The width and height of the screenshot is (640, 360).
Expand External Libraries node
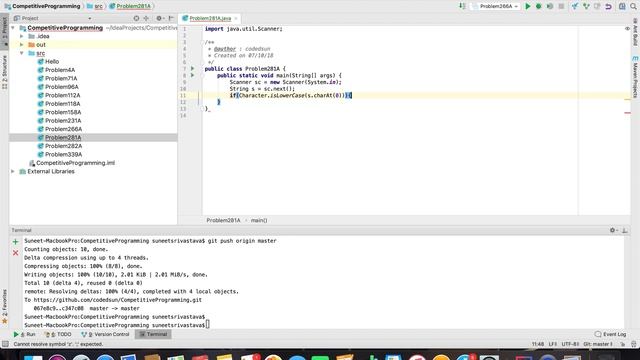click(13, 171)
